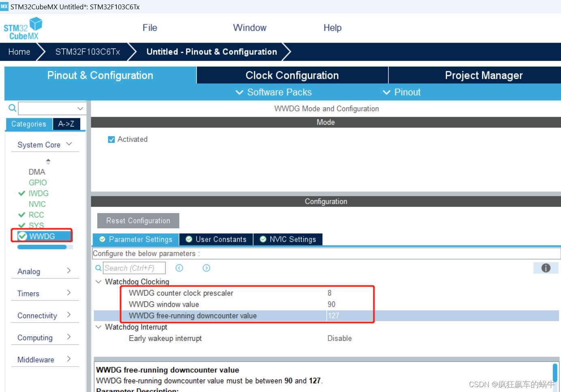The height and width of the screenshot is (392, 561).
Task: Open the Window menu
Action: (250, 28)
